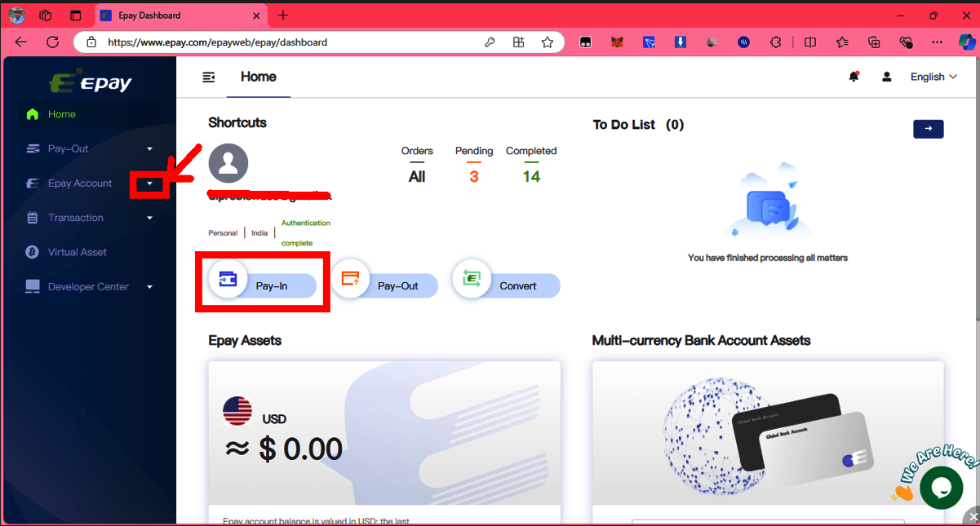Collapse sidebar with the hamburger menu icon
Screen dimensions: 980x526
click(x=209, y=77)
